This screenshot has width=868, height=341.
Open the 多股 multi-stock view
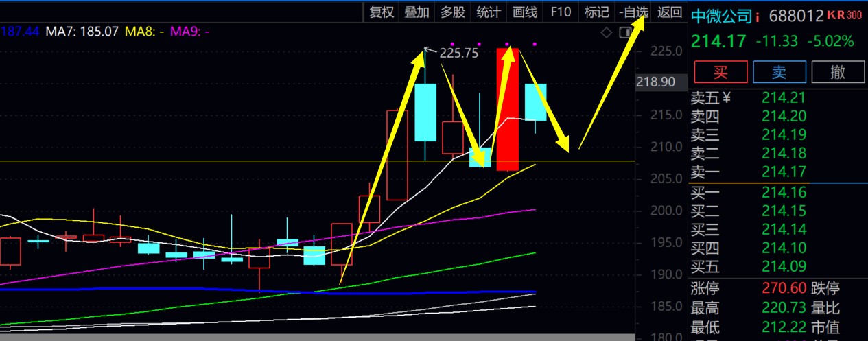pos(453,12)
